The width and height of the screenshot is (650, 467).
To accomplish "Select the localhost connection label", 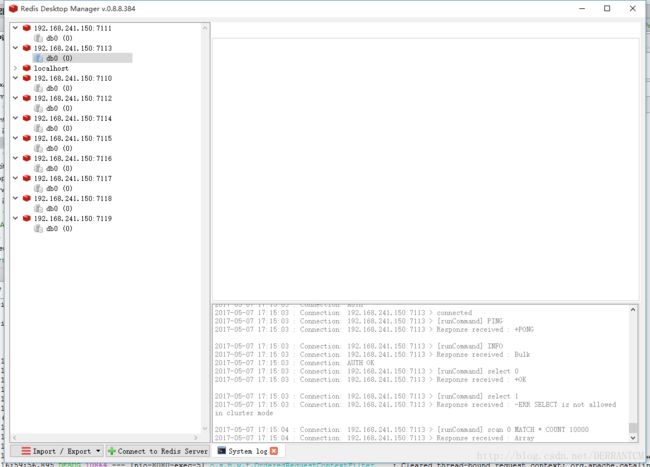I will 51,68.
